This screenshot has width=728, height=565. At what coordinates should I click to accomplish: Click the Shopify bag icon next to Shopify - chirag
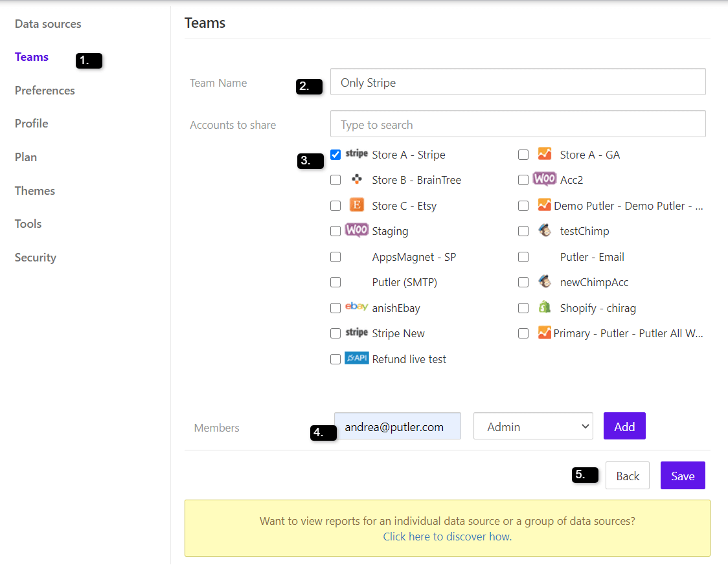(x=545, y=307)
